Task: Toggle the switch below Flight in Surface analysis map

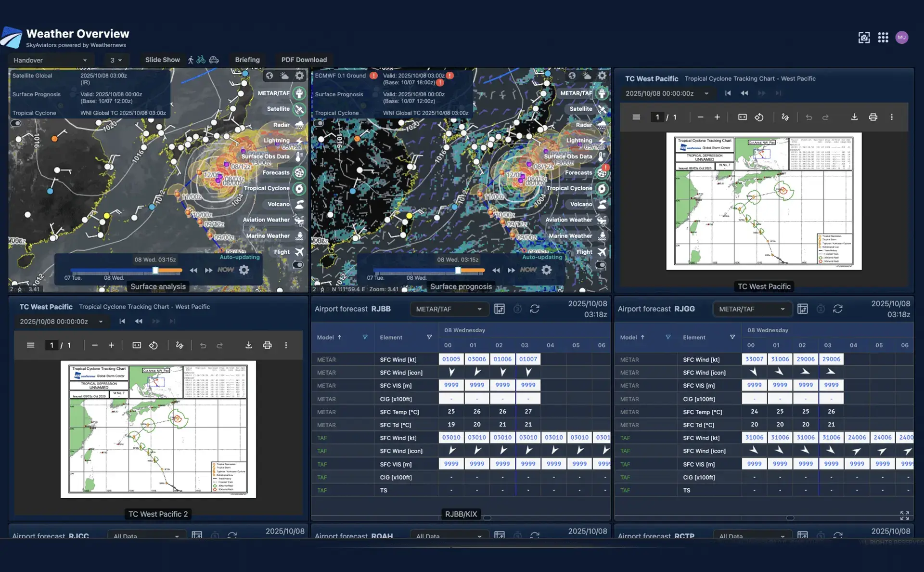Action: click(x=298, y=265)
